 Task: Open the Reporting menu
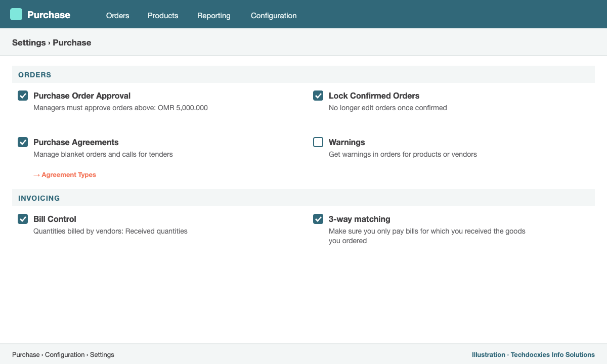pyautogui.click(x=214, y=16)
